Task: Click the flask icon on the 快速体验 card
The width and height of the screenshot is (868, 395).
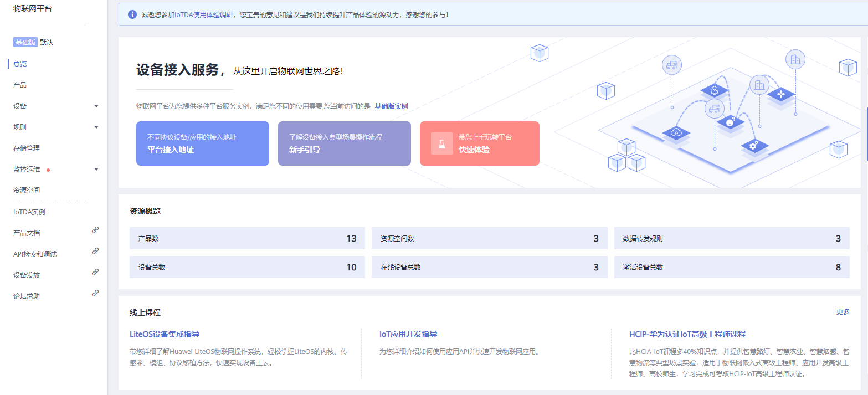Action: (x=442, y=143)
